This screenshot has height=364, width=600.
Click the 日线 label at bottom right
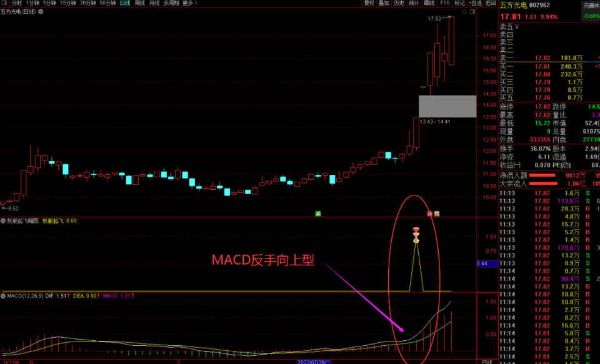click(487, 362)
